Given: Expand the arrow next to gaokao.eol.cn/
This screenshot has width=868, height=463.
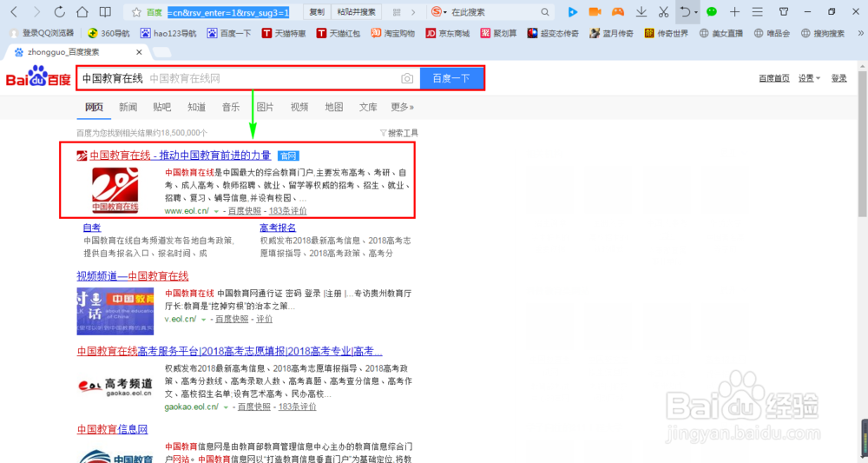Looking at the screenshot, I should coord(226,407).
